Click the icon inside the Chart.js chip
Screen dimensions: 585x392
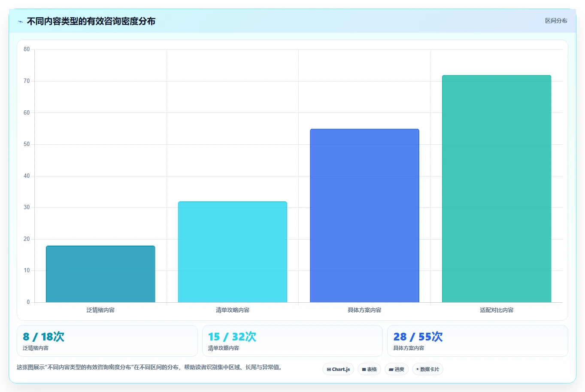pyautogui.click(x=329, y=369)
